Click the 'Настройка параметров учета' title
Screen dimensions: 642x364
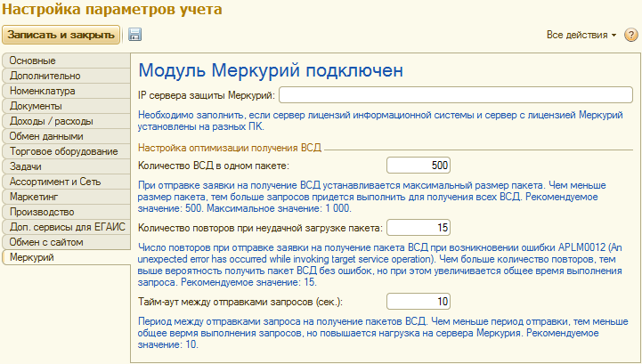pyautogui.click(x=112, y=10)
